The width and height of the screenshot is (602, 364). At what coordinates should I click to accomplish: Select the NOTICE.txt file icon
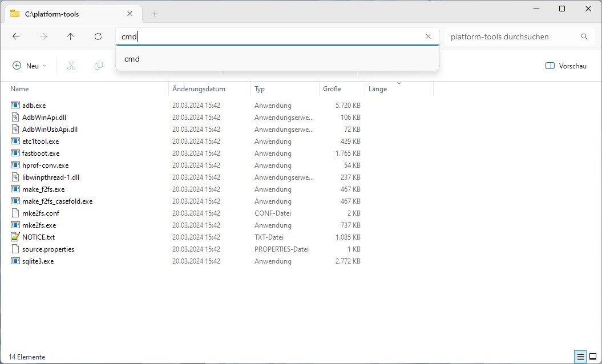tap(15, 237)
